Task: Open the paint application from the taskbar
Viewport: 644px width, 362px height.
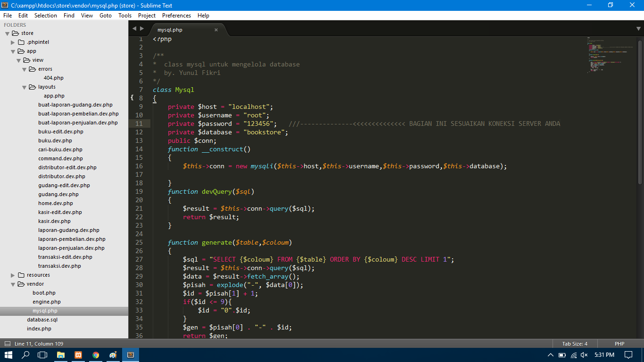Action: tap(113, 354)
